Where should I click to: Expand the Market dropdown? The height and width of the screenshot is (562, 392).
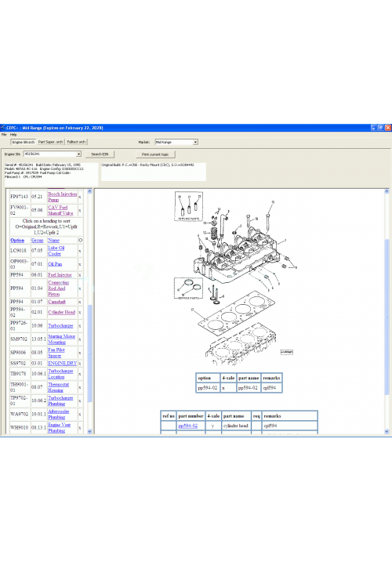point(195,143)
